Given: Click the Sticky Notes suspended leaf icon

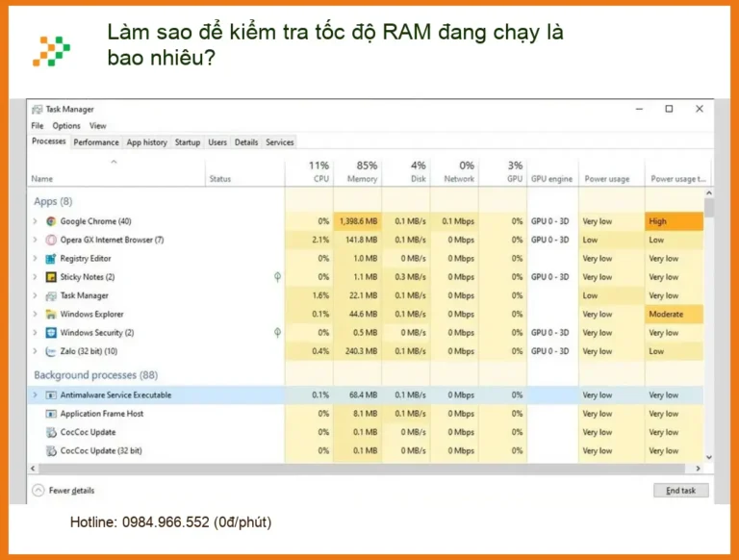Looking at the screenshot, I should point(277,277).
